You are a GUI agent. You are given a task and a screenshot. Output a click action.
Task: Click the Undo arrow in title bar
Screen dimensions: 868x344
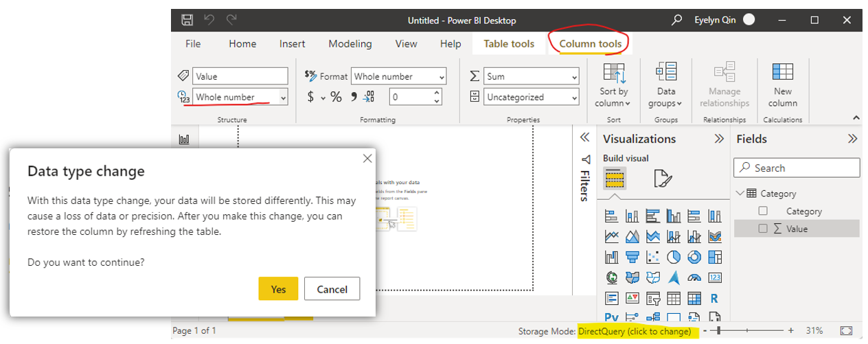pos(209,20)
